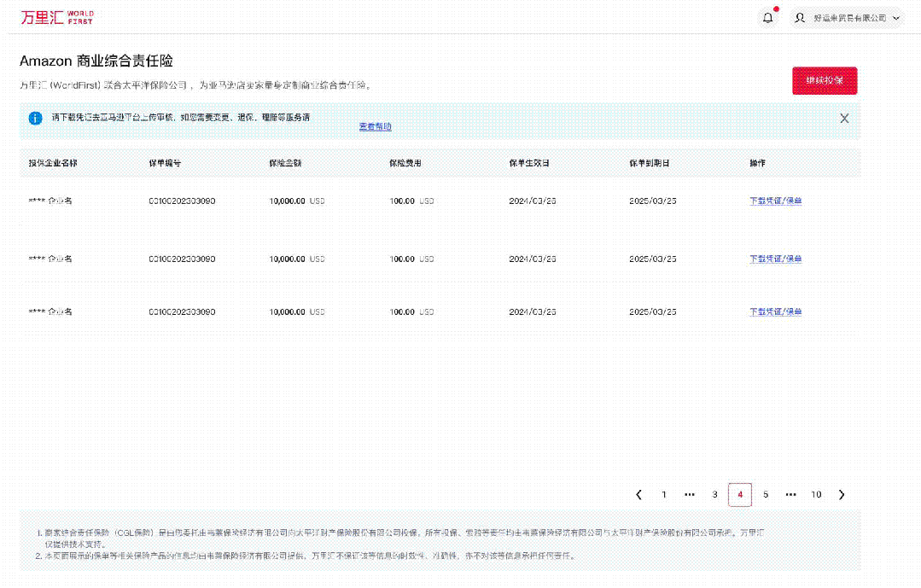
Task: Click the 保单编号 column header
Action: pos(165,163)
